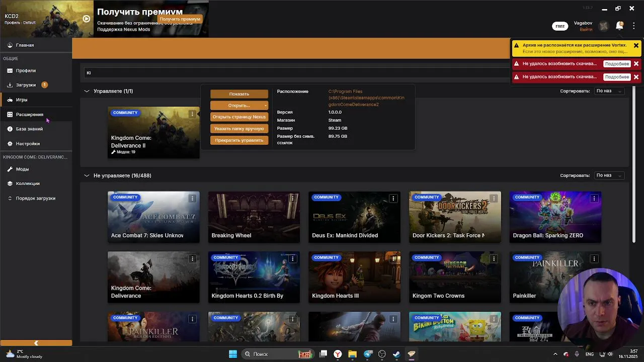The width and height of the screenshot is (644, 362).
Task: Click Прекратить управлять button
Action: click(x=239, y=140)
